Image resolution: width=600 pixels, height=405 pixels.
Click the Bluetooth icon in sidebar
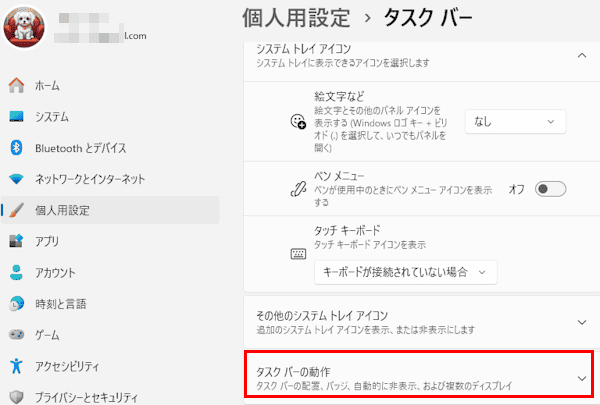click(x=16, y=148)
